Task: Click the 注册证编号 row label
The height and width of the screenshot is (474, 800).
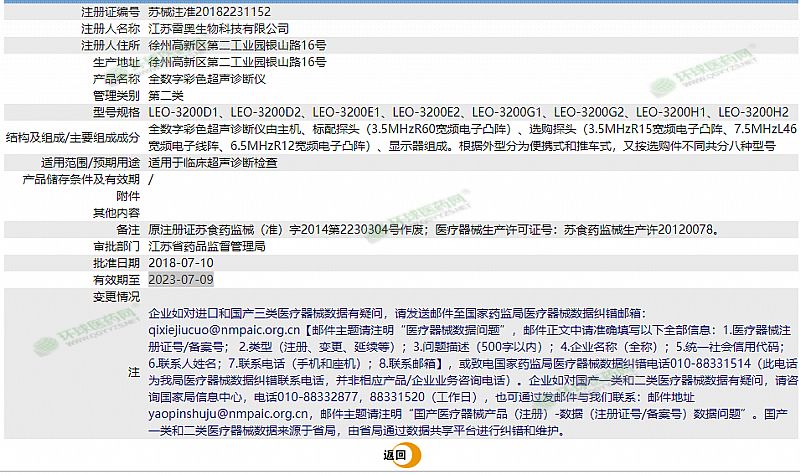Action: click(x=110, y=12)
